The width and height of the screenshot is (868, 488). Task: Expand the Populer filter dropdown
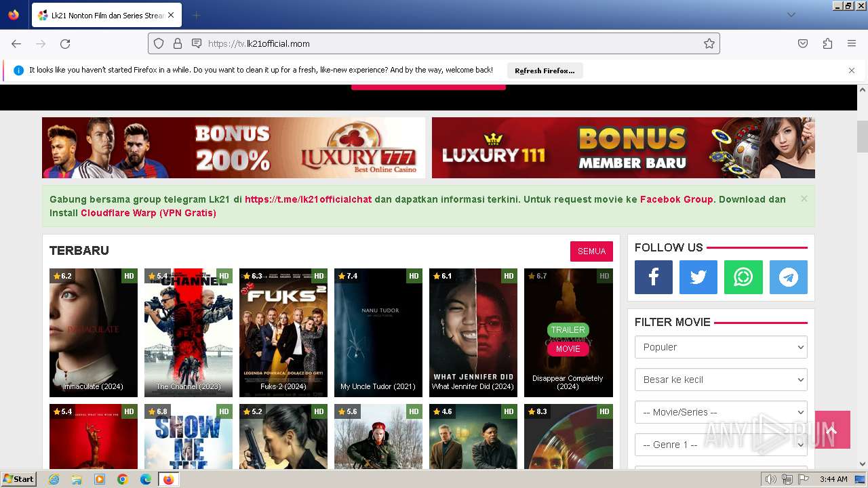721,347
